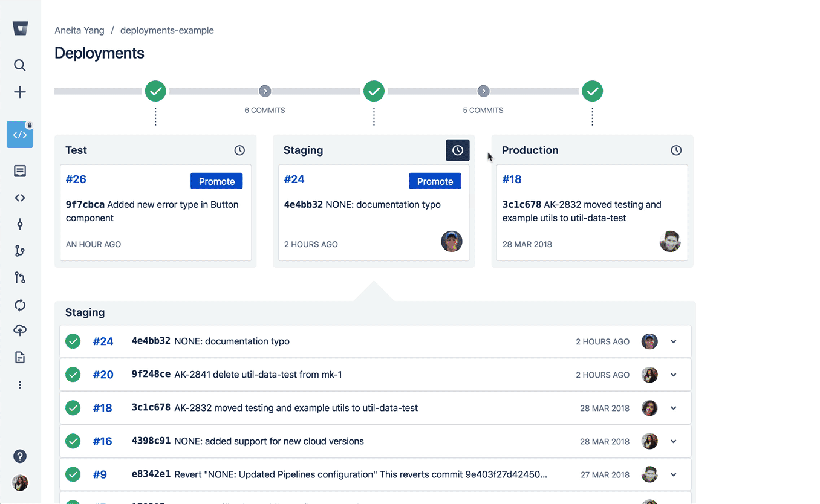Image resolution: width=820 pixels, height=504 pixels.
Task: Expand the 6 commits arrow between Test and Staging
Action: 265,91
